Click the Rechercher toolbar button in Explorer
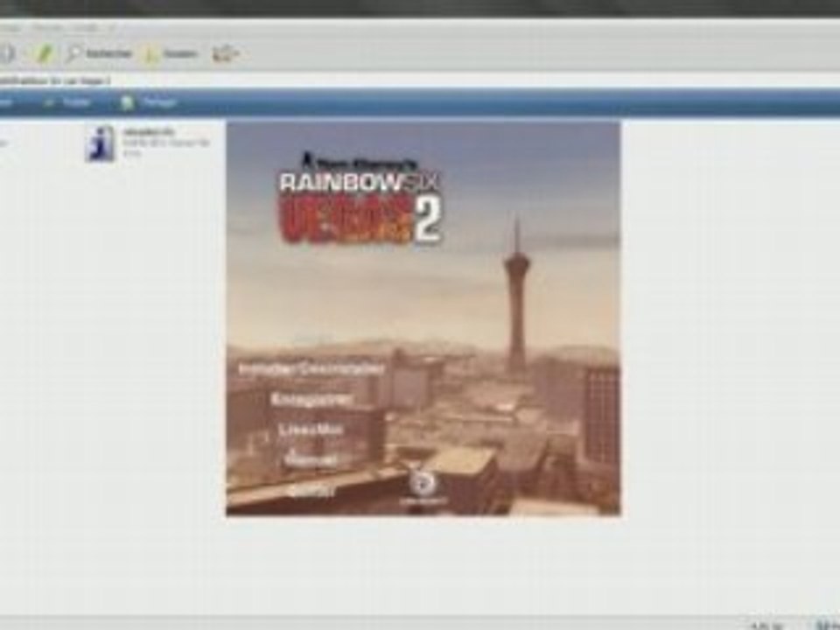Screen dimensions: 840x630 (99, 53)
